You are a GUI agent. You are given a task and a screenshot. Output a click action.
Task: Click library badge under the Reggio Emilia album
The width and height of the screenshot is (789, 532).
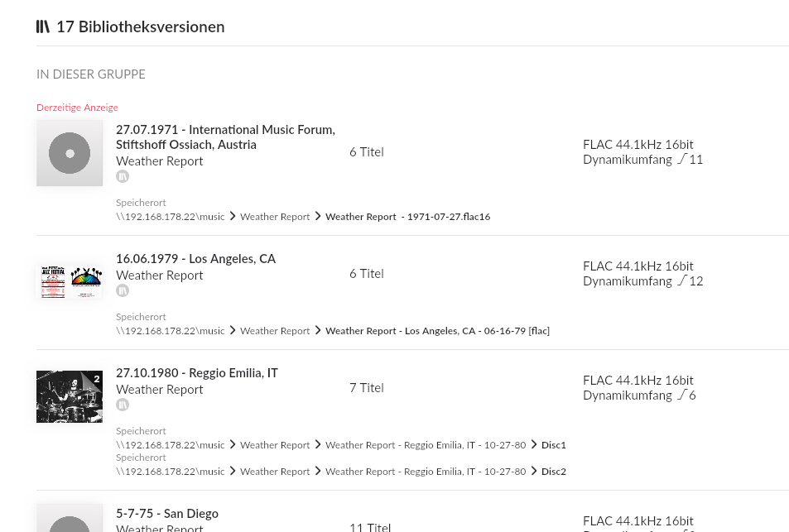click(123, 405)
